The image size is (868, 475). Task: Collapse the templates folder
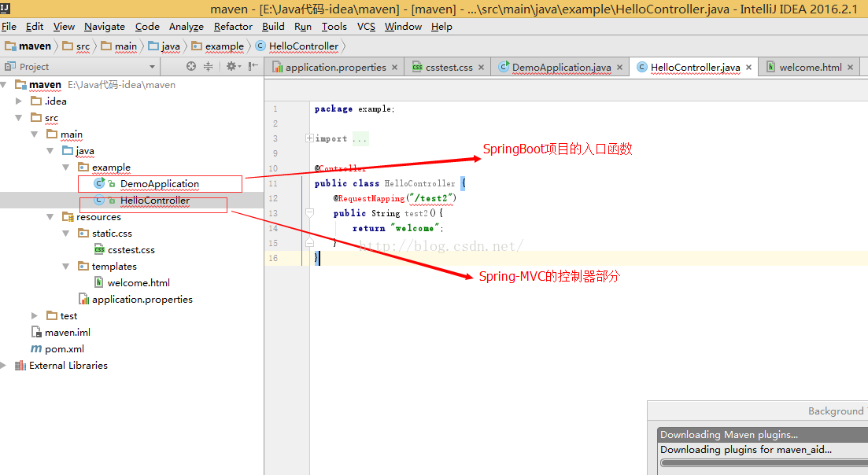click(65, 266)
